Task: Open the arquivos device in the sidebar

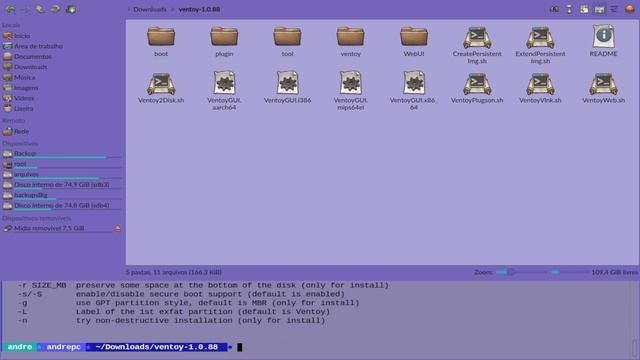Action: tap(62, 174)
